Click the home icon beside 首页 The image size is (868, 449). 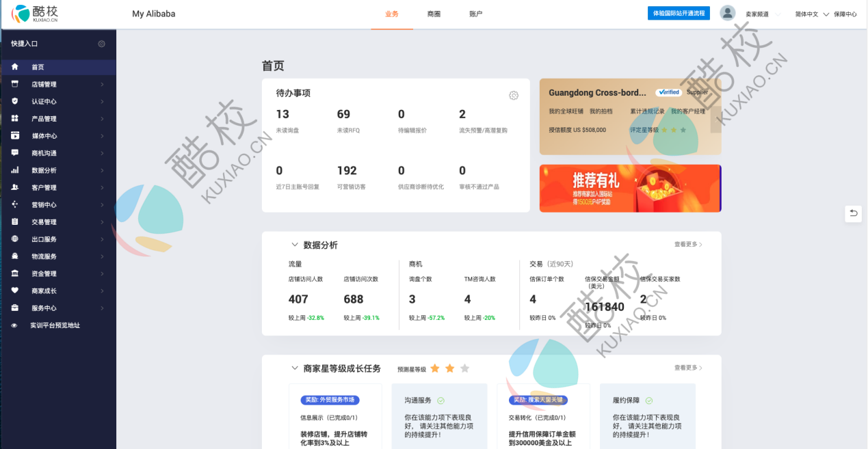[x=15, y=67]
